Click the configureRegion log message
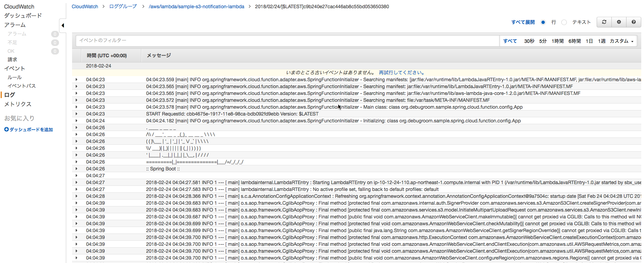644x263 pixels. point(394,258)
